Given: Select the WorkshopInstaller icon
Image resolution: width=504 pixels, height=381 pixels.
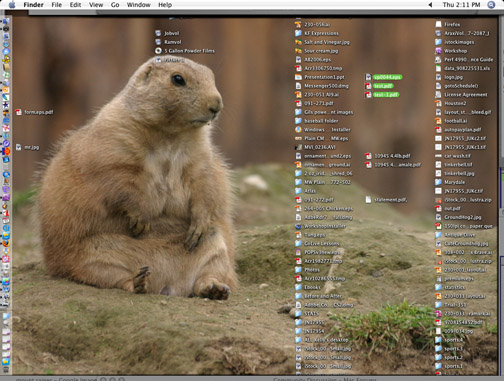Looking at the screenshot, I should click(298, 226).
